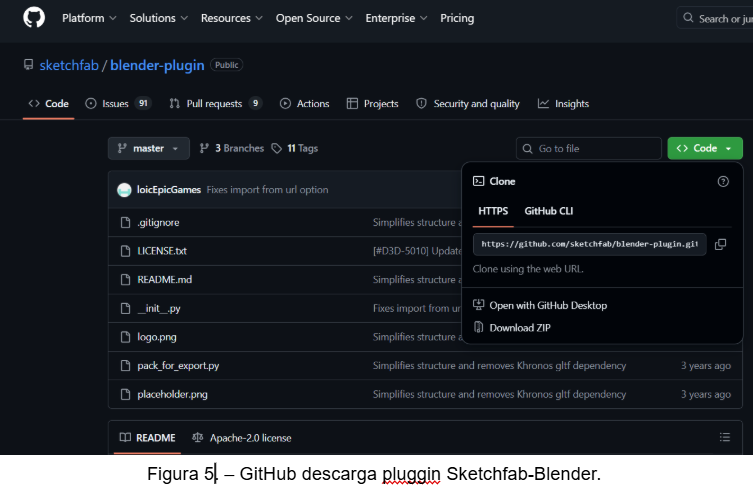Open the __init__.py file
753x487 pixels.
(x=159, y=308)
